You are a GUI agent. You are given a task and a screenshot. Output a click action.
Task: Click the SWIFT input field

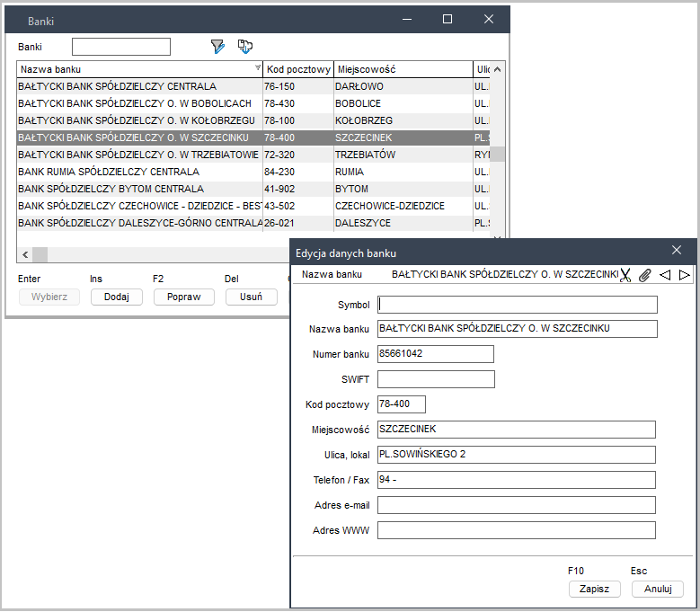[x=436, y=379]
